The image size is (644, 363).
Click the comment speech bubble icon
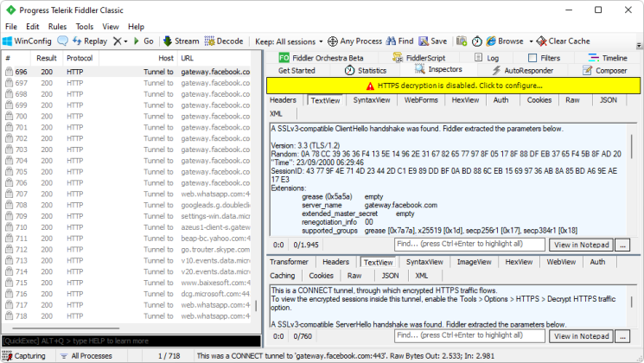pos(62,41)
